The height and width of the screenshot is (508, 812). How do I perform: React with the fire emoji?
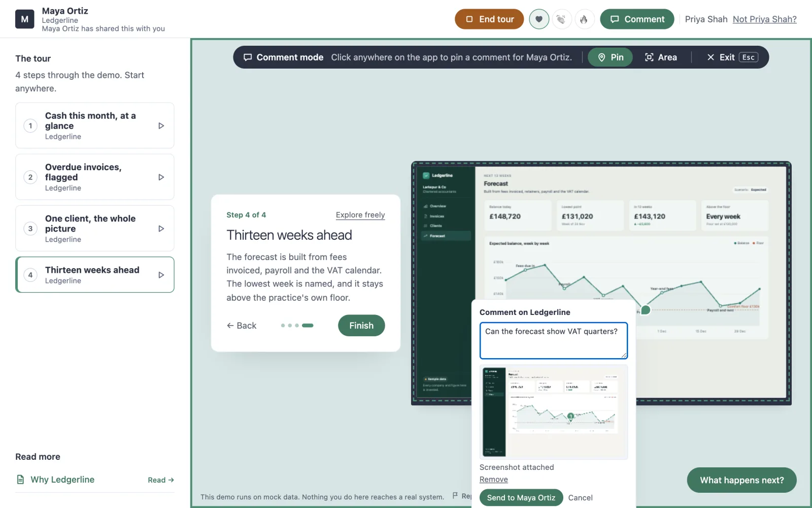584,19
